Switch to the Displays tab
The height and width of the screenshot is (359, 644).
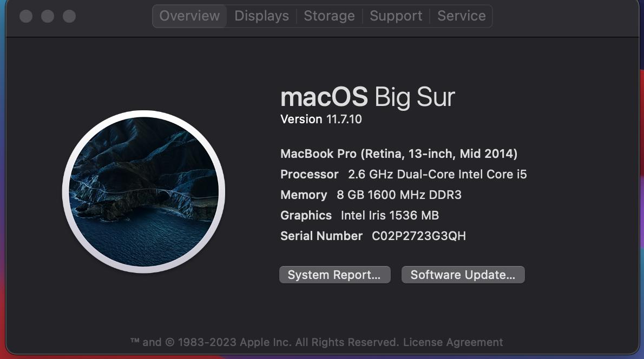(261, 16)
